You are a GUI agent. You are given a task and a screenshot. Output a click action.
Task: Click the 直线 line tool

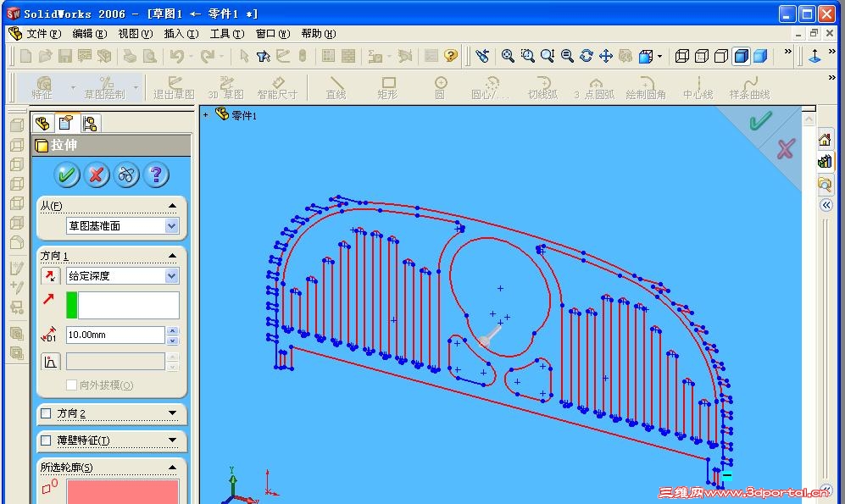click(336, 88)
